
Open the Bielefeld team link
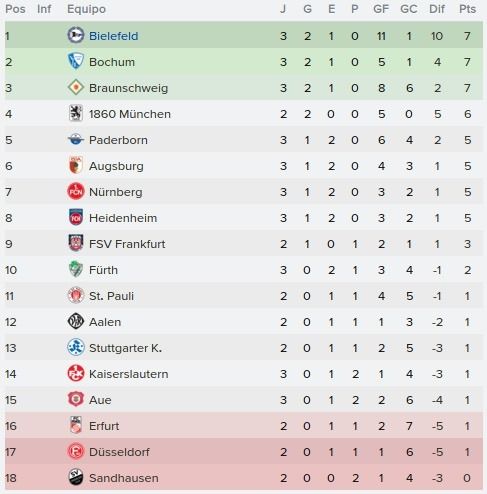[x=114, y=36]
